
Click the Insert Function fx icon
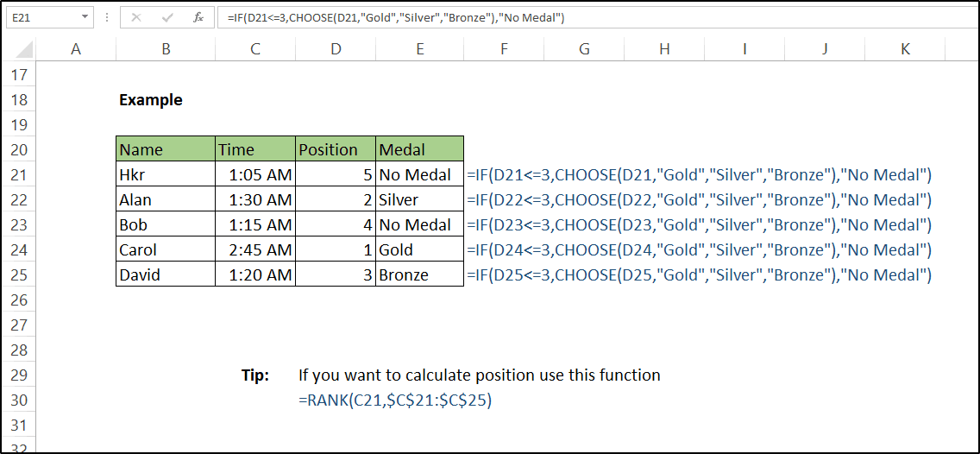pyautogui.click(x=198, y=17)
